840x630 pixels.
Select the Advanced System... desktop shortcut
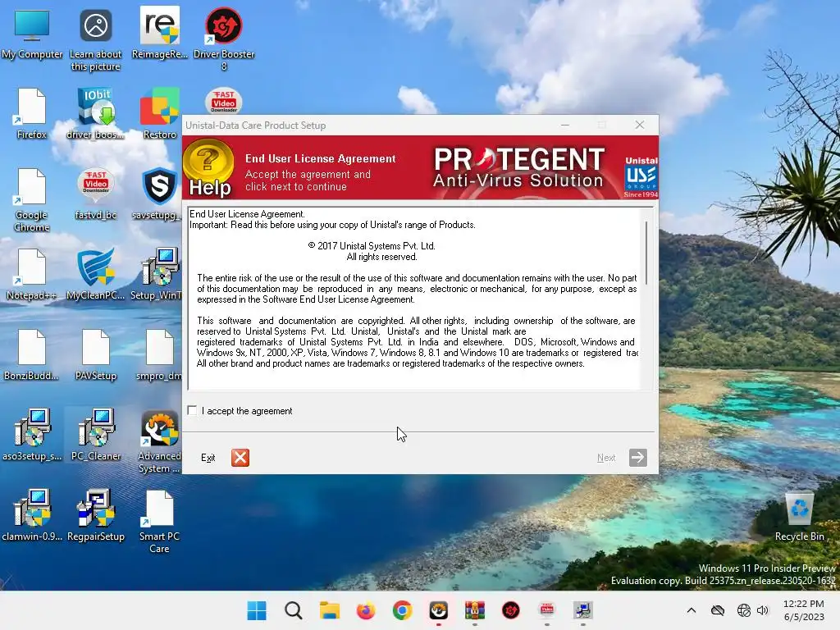tap(160, 442)
